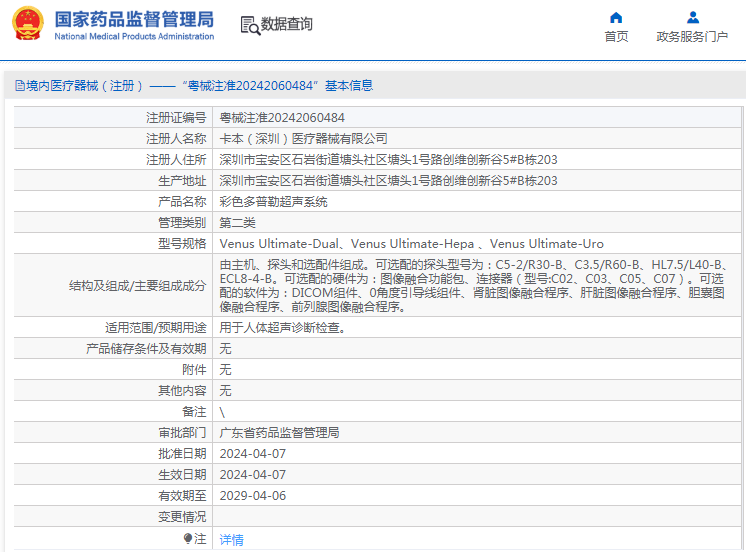Click the 注册人住所 row label
The height and width of the screenshot is (552, 746).
coord(176,159)
